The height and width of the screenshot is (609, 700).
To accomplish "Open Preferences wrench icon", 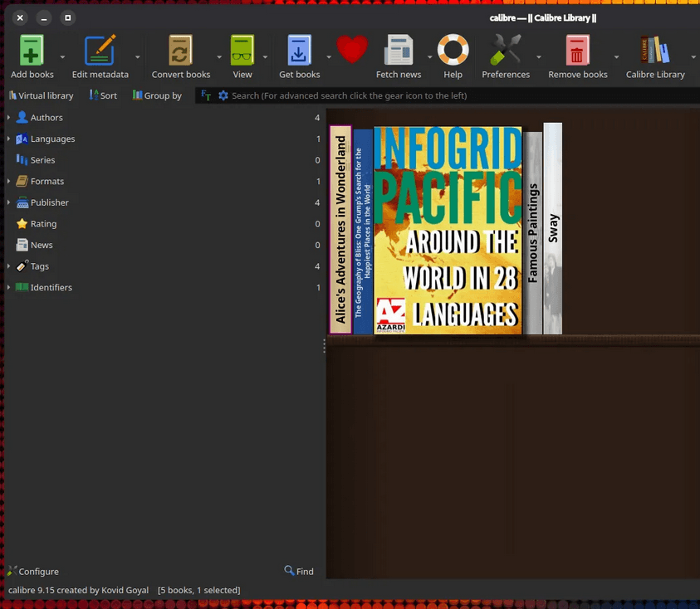I will point(506,50).
